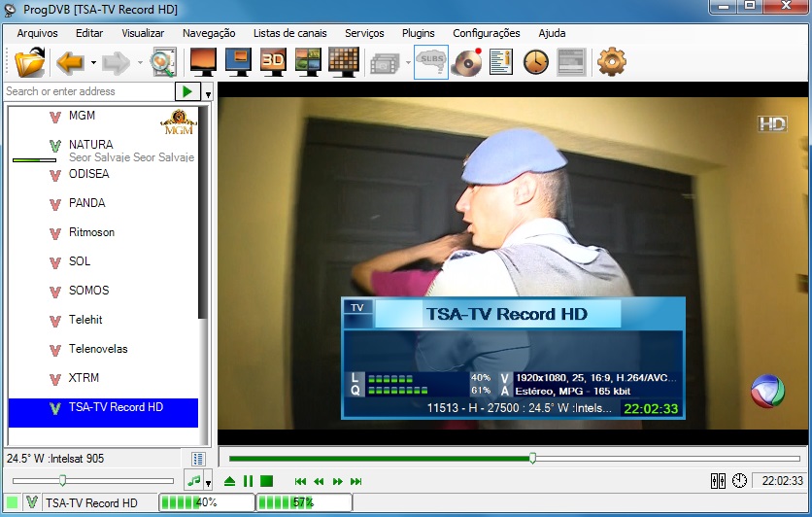This screenshot has height=517, width=812.
Task: Open the teletext gray page icon
Action: 572,63
